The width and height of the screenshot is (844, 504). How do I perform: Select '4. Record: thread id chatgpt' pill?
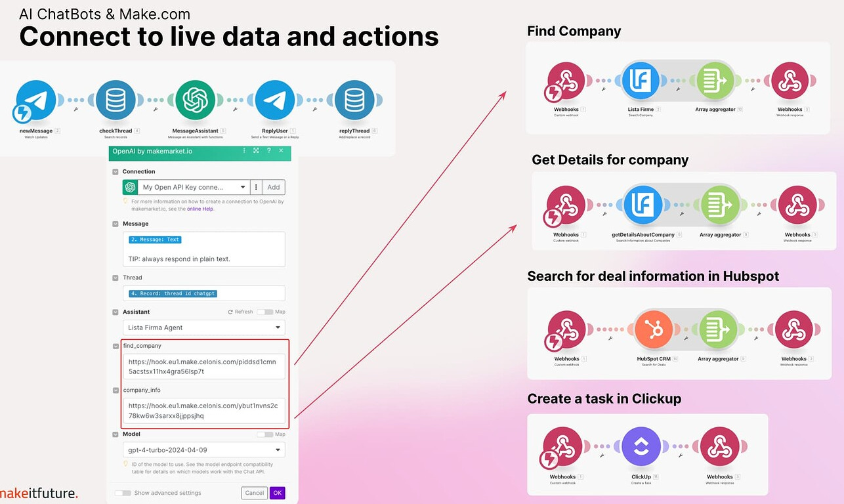[173, 293]
